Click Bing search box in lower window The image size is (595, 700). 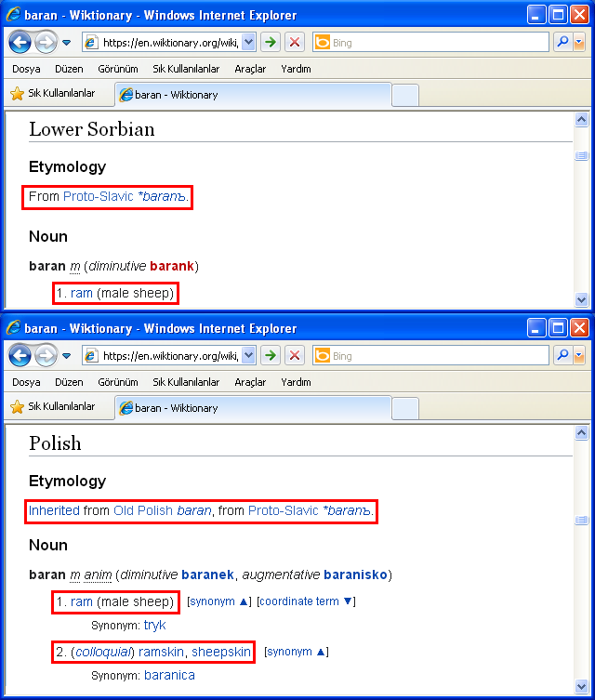pyautogui.click(x=430, y=356)
